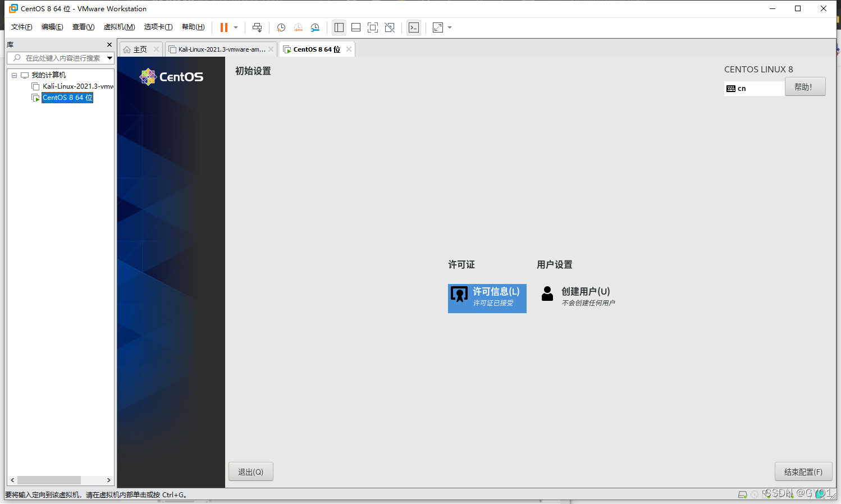Take a snapshot of this virtual machine

click(x=281, y=27)
